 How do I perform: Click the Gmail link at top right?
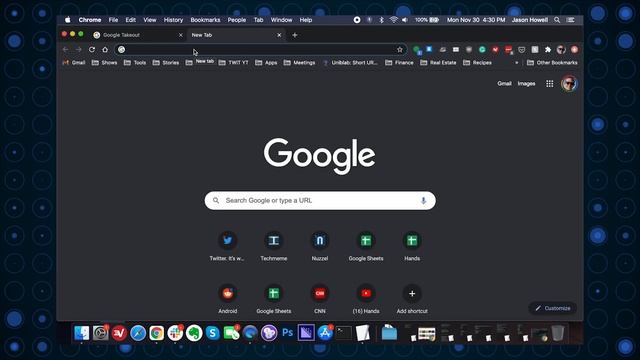(x=504, y=84)
